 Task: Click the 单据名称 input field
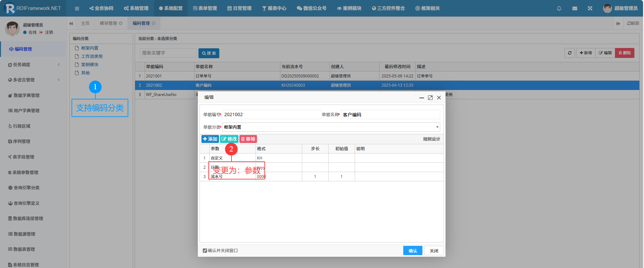click(x=390, y=114)
